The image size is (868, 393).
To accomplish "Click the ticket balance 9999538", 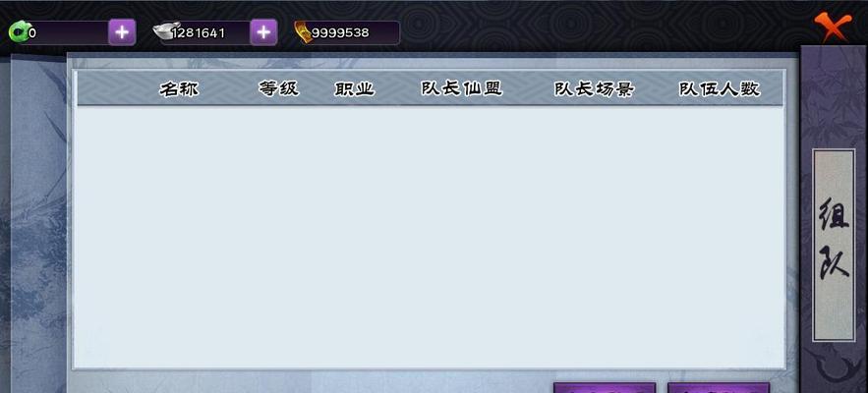I will (340, 32).
